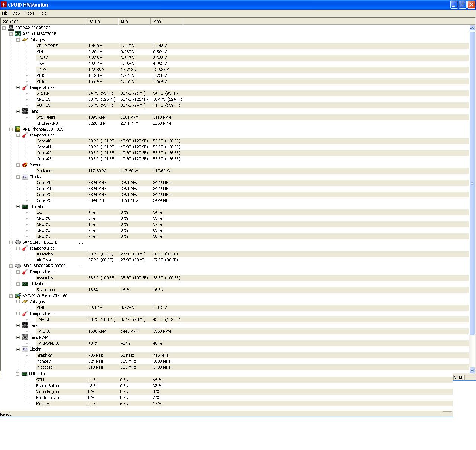476x450 pixels.
Task: Click the thermometer icon under WDC WD20EARS-0058B1
Action: pyautogui.click(x=25, y=272)
